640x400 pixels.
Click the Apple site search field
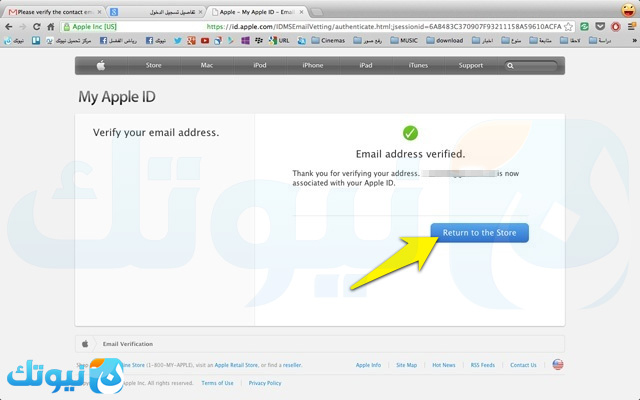531,65
